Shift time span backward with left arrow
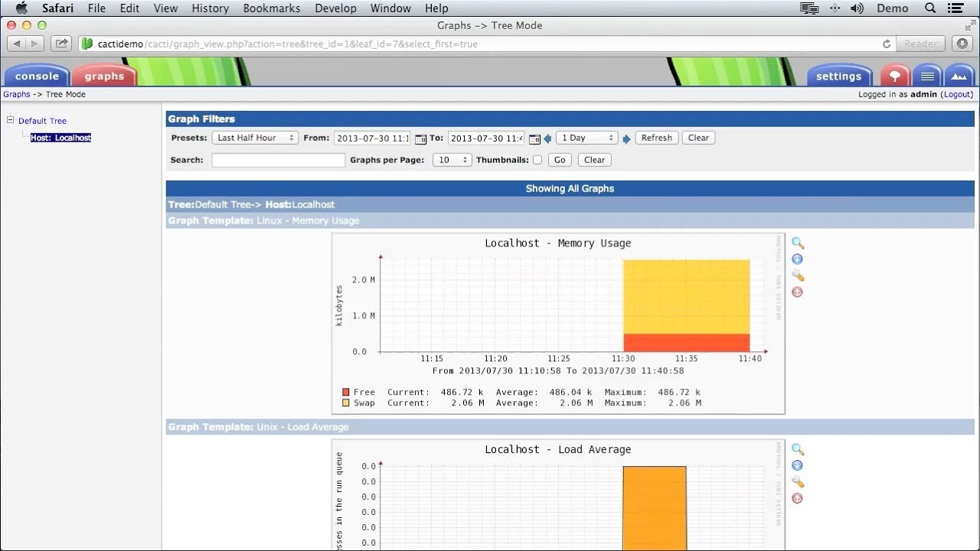This screenshot has width=980, height=551. (547, 139)
